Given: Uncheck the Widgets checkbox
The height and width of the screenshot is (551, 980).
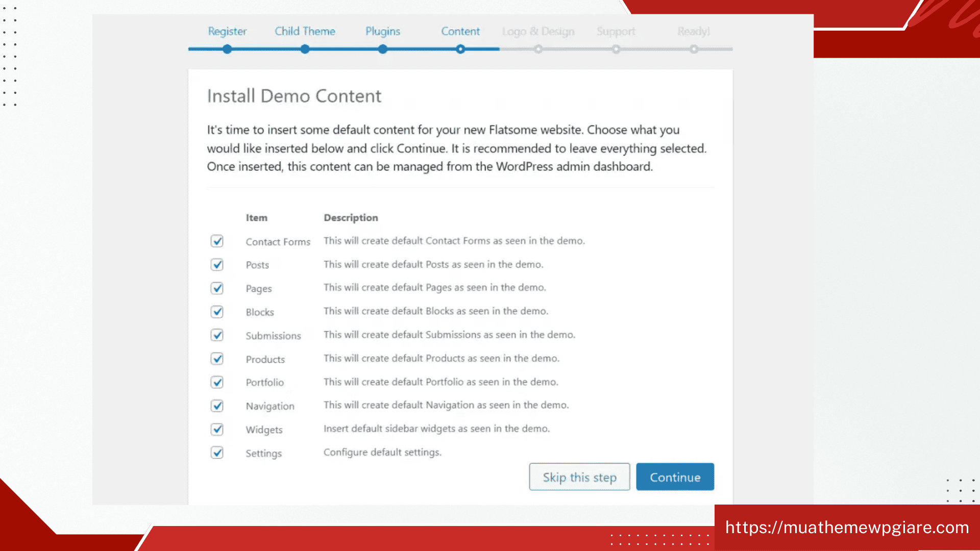Looking at the screenshot, I should (217, 429).
